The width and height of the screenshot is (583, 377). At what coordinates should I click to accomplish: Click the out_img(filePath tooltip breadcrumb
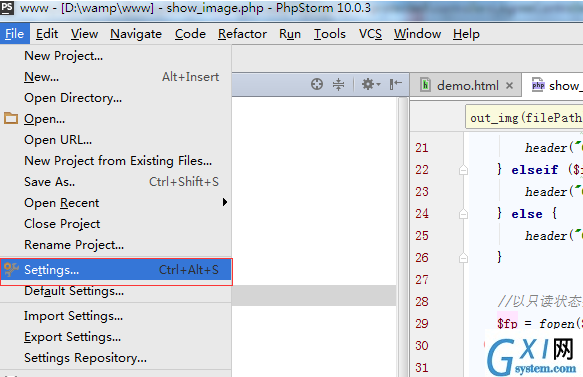pyautogui.click(x=524, y=118)
